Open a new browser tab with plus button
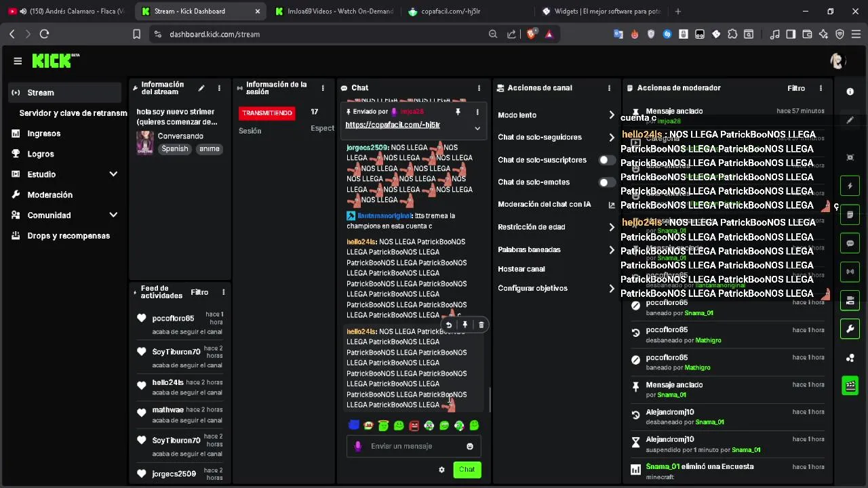 coord(678,12)
